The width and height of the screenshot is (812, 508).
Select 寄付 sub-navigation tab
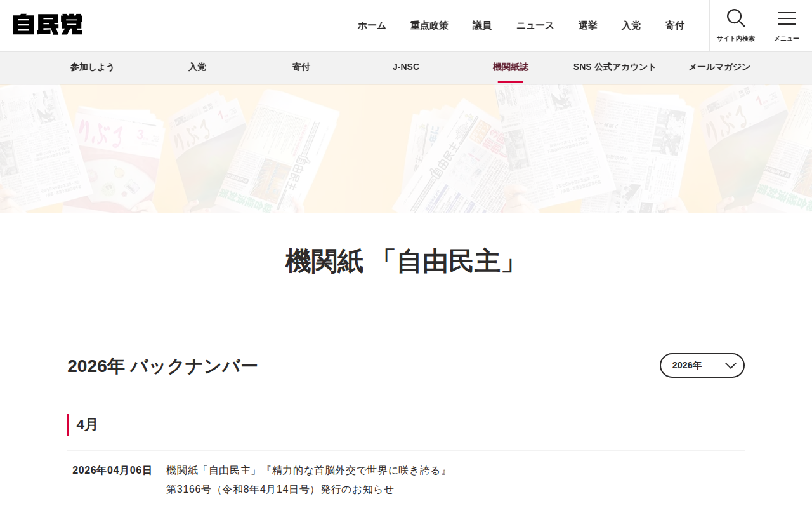coord(301,67)
